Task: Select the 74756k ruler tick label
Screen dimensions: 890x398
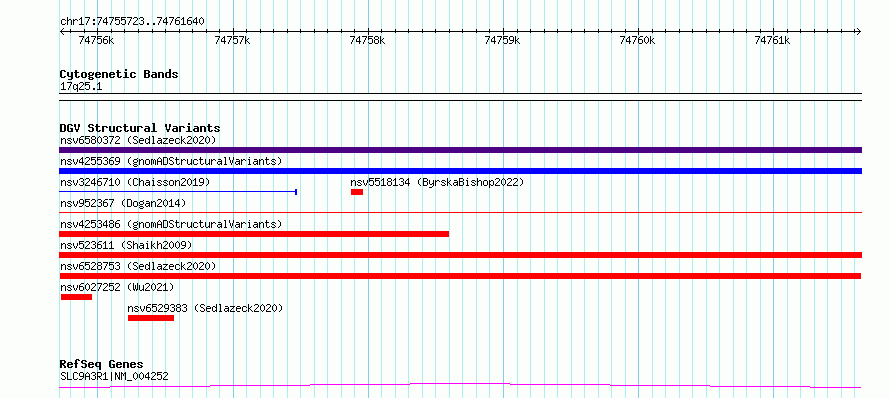Action: [96, 40]
